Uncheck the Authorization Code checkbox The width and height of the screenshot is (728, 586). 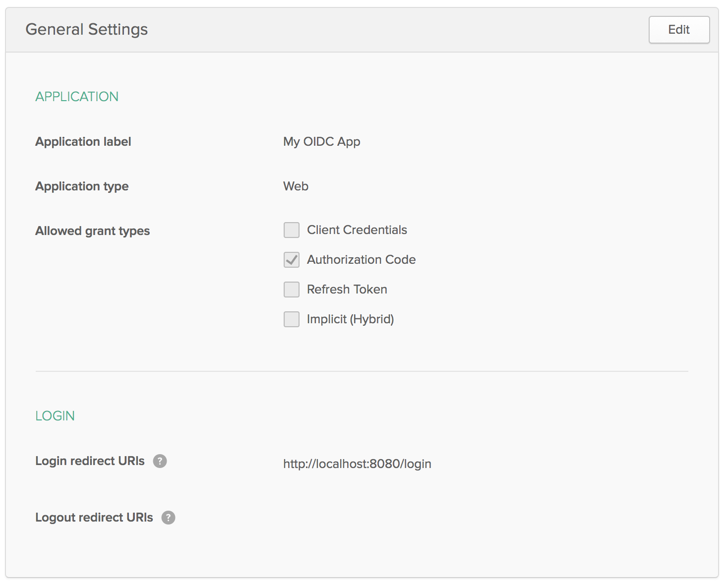coord(292,260)
